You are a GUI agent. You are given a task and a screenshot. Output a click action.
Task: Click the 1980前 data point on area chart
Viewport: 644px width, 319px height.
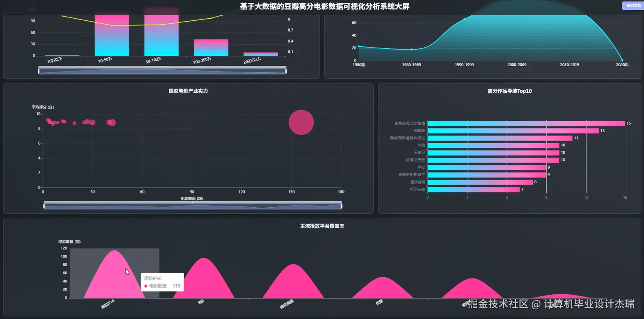pyautogui.click(x=359, y=46)
